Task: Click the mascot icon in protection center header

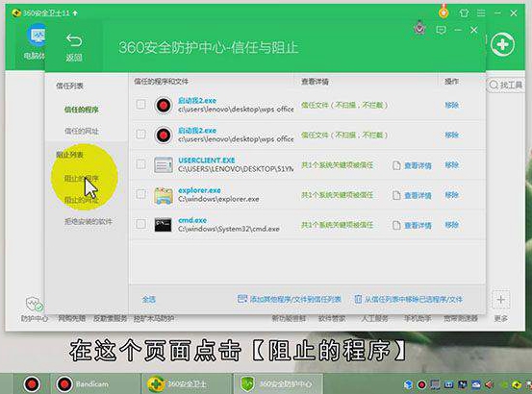Action: [x=420, y=28]
